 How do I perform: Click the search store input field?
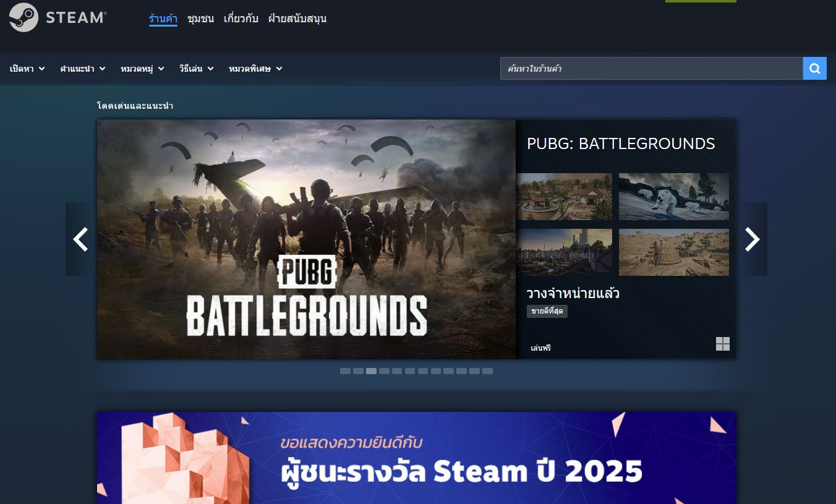[650, 69]
